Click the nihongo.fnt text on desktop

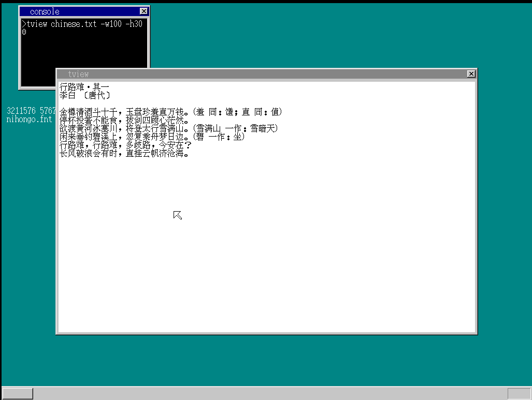pyautogui.click(x=29, y=120)
